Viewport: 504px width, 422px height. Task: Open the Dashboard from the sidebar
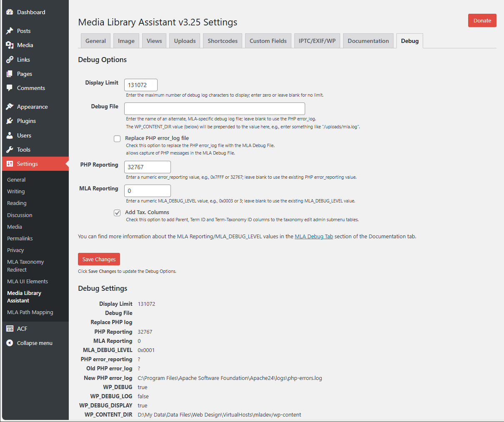click(10, 12)
